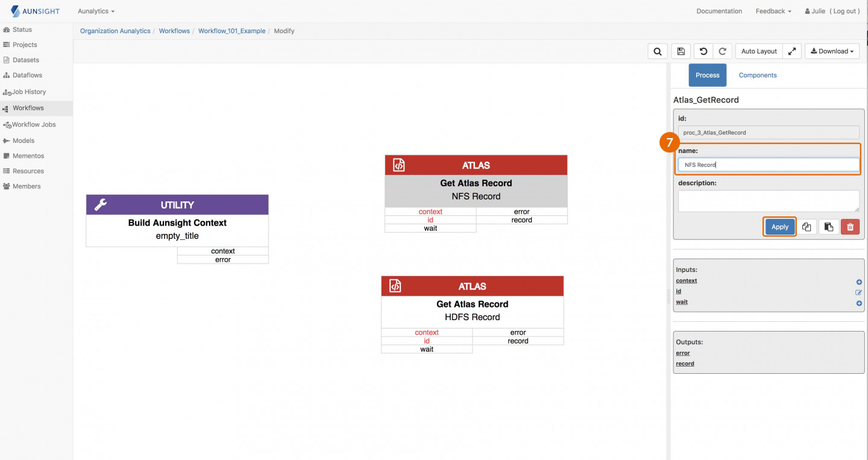868x460 pixels.
Task: Open Organization Aunalytics breadcrumb
Action: click(x=115, y=31)
